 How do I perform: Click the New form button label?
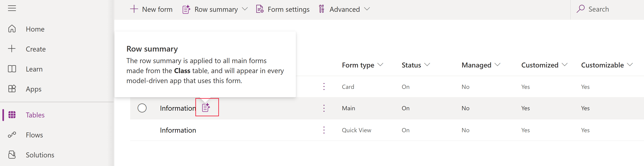coord(157,9)
